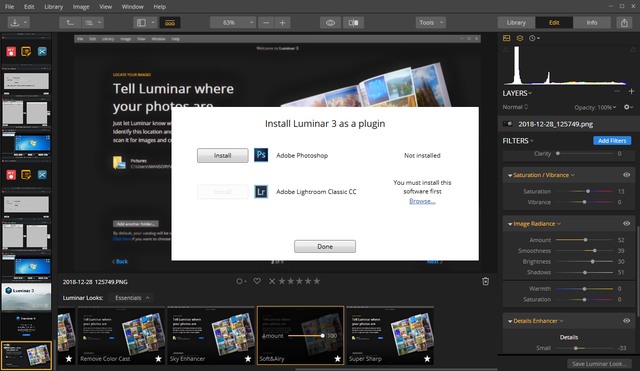Set rating to three stars
The height and width of the screenshot is (371, 640).
click(299, 281)
